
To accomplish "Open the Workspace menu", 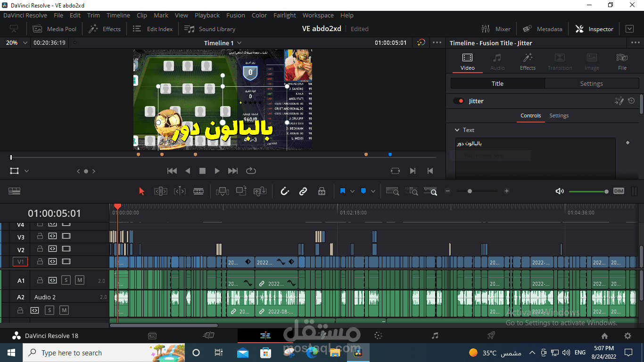I will pyautogui.click(x=318, y=15).
